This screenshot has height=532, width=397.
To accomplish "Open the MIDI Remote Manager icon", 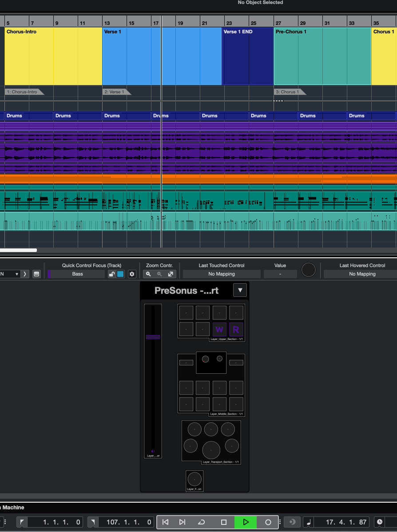I will [x=36, y=274].
